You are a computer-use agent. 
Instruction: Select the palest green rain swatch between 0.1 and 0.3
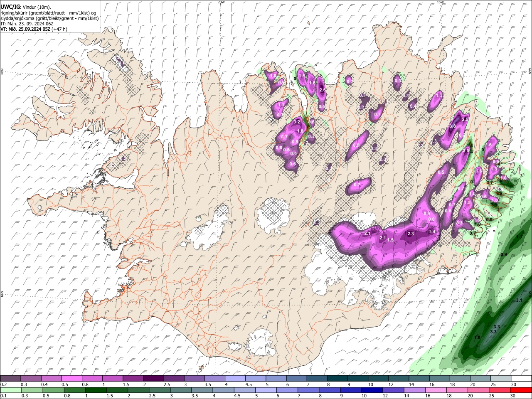pyautogui.click(x=11, y=390)
